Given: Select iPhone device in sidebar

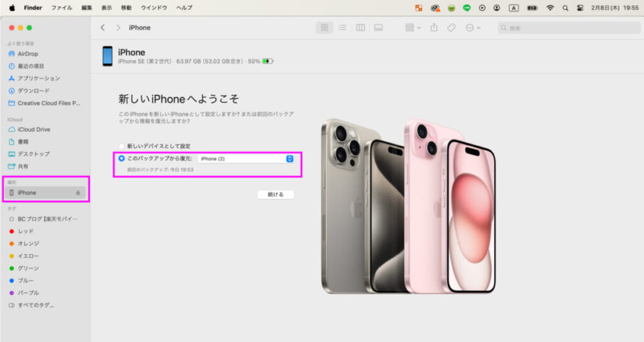Looking at the screenshot, I should 45,192.
